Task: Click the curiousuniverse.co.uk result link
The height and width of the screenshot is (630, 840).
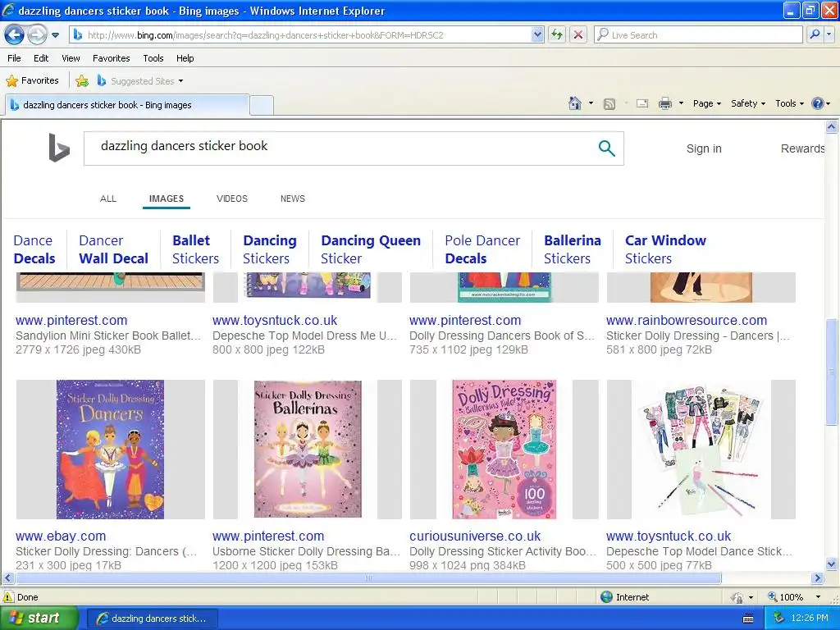Action: pos(475,536)
